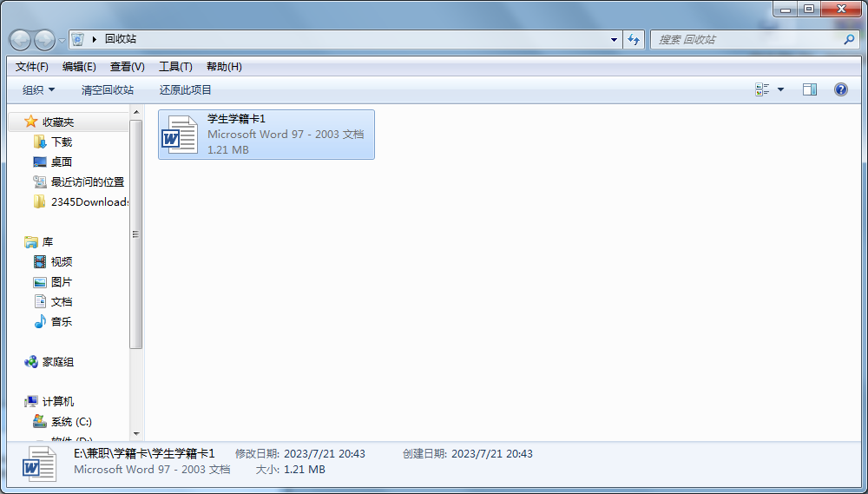This screenshot has width=868, height=494.
Task: Click the computer icon beside 计算机
Action: [x=31, y=402]
